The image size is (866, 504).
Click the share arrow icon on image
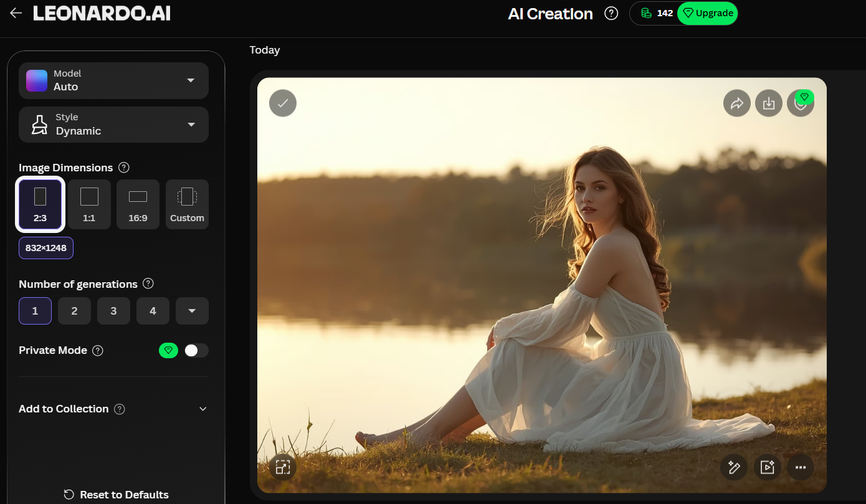tap(737, 103)
